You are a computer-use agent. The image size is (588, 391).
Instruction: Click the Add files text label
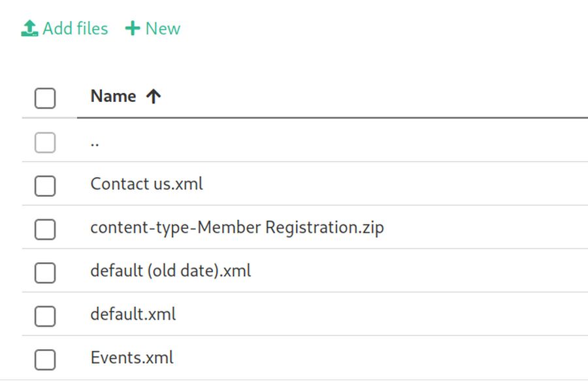click(x=75, y=29)
